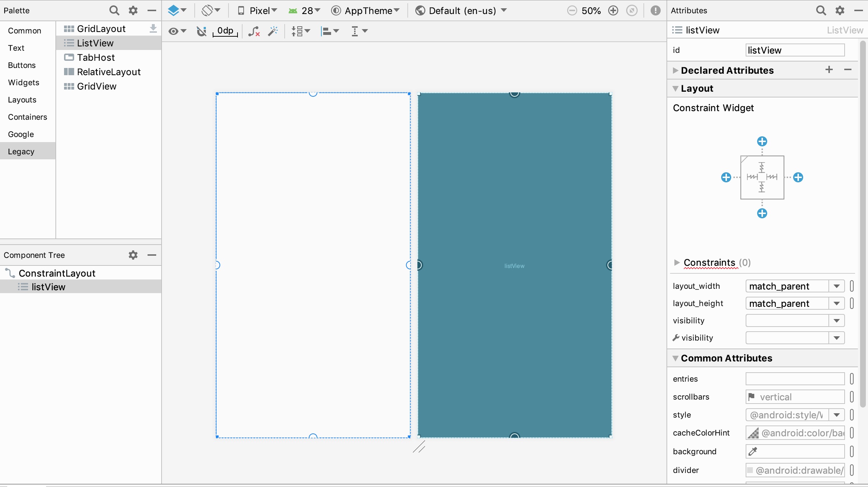
Task: Click the scrollbars flag icon
Action: [x=751, y=397]
